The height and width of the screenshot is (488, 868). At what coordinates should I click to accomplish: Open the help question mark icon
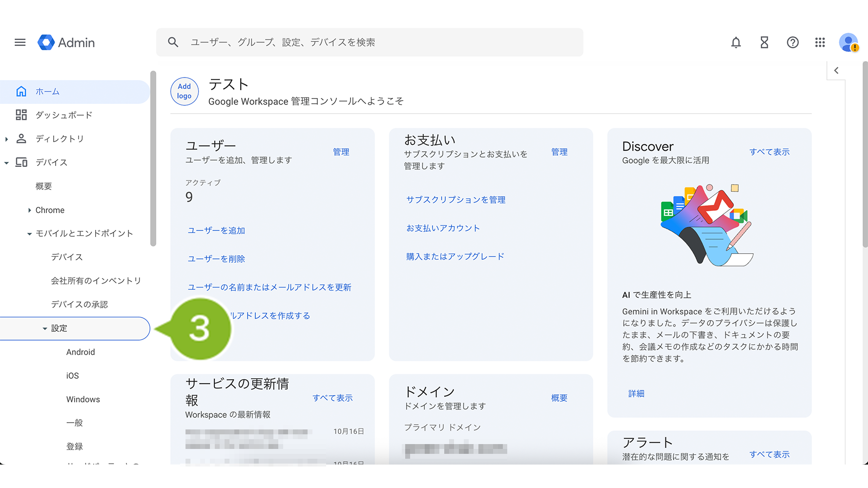point(792,42)
